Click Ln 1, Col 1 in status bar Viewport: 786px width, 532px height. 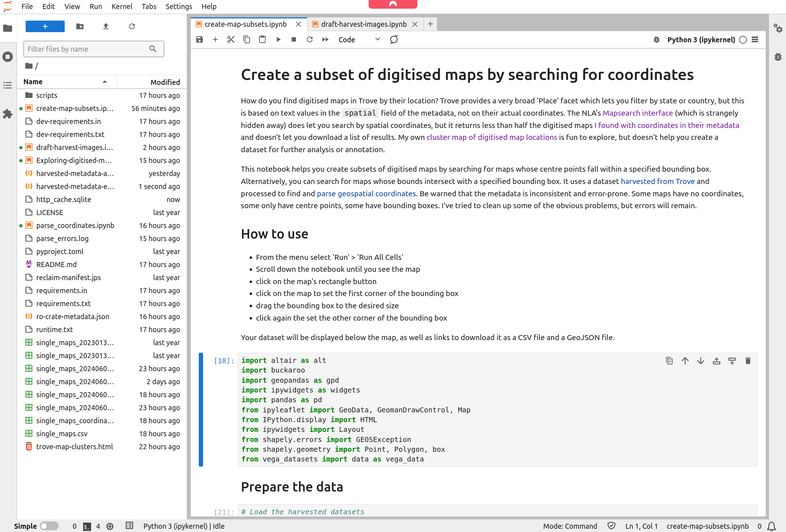click(641, 526)
